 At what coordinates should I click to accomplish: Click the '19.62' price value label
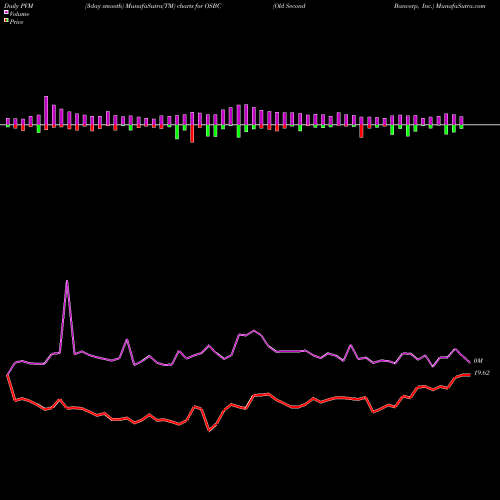(x=482, y=373)
